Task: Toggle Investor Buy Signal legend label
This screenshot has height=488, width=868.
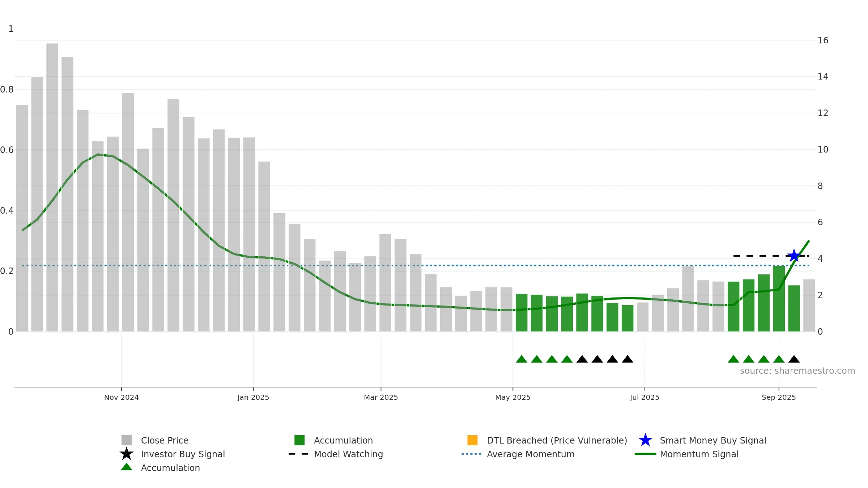Action: (183, 454)
